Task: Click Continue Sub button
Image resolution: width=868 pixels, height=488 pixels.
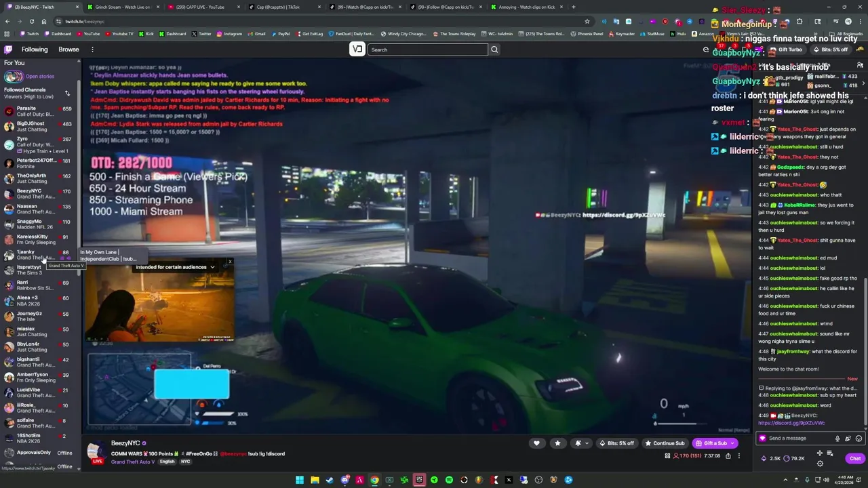Action: 665,443
